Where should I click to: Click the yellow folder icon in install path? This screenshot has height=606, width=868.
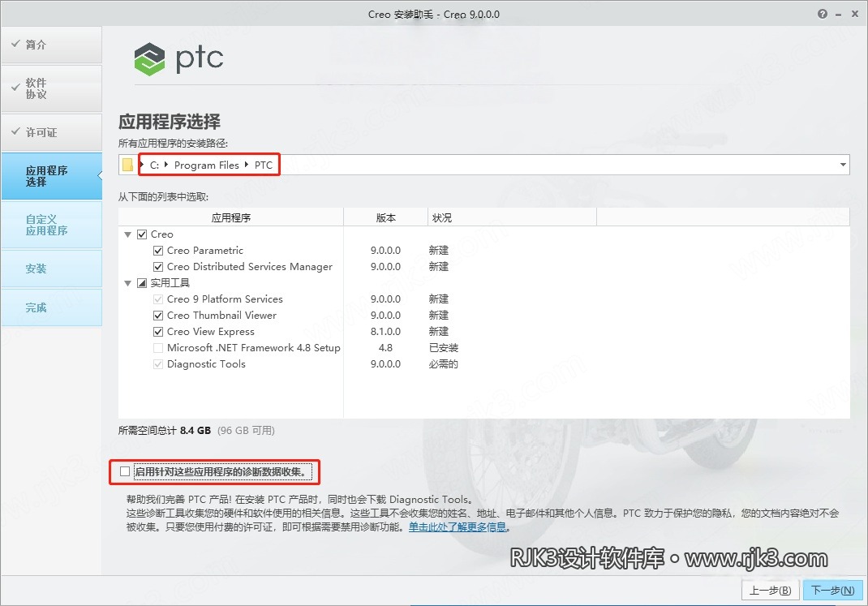pos(128,165)
